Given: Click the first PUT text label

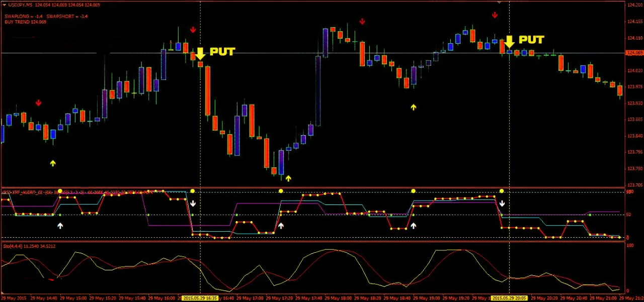Looking at the screenshot, I should [x=222, y=52].
